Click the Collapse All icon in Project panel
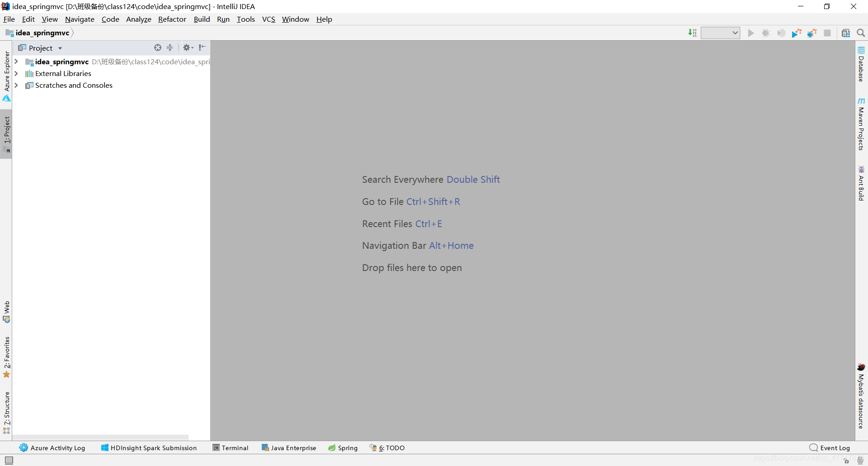This screenshot has height=466, width=868. [170, 48]
